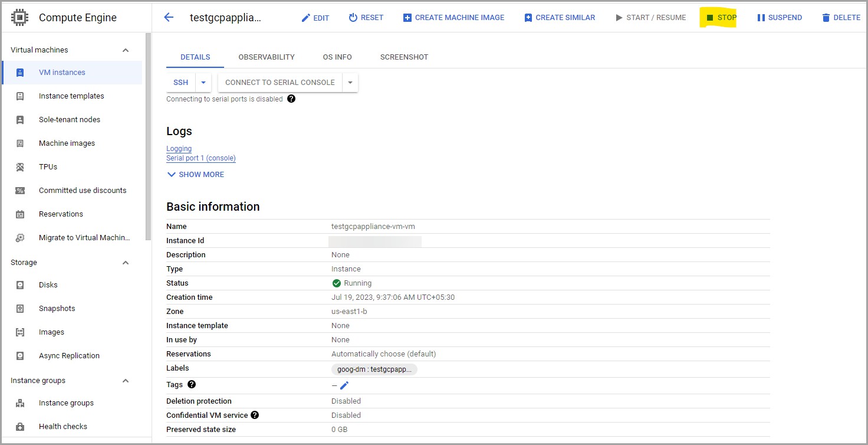This screenshot has height=445, width=868.
Task: Click the Stop button label
Action: 727,18
